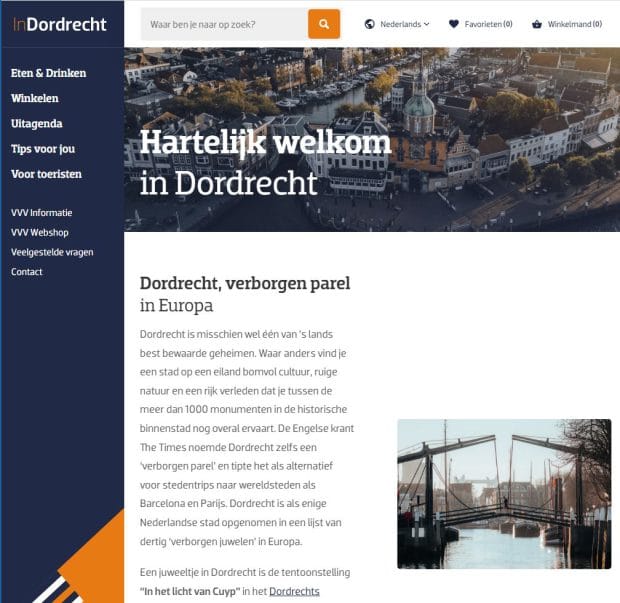Focus the 'Waar ben je naar op zoek?' search field
This screenshot has height=603, width=620.
coord(224,24)
